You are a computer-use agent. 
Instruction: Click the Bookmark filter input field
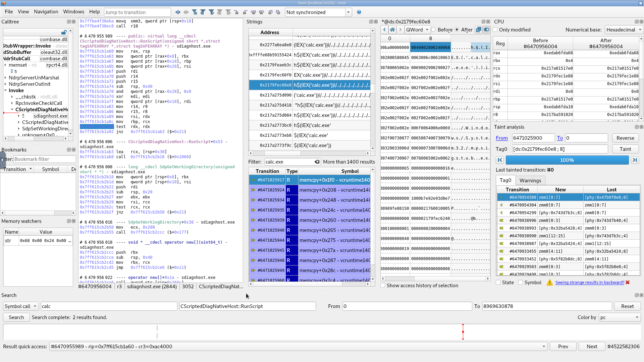tap(45, 159)
